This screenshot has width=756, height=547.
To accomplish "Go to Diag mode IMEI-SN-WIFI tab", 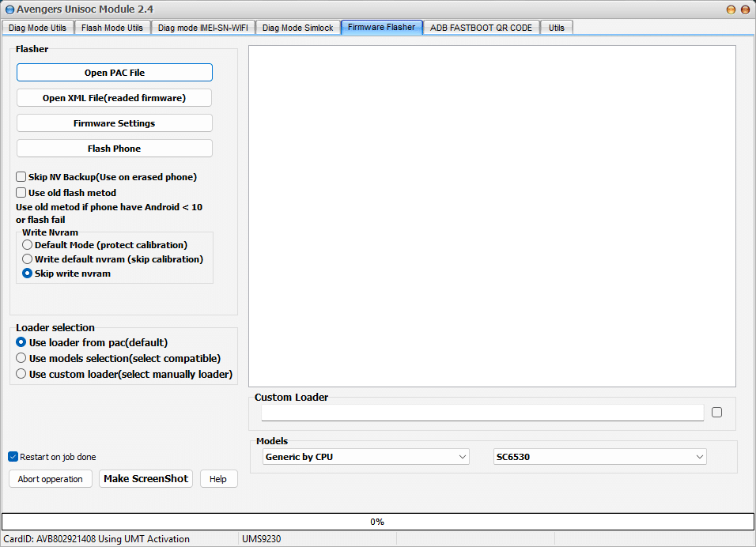I will pyautogui.click(x=202, y=28).
